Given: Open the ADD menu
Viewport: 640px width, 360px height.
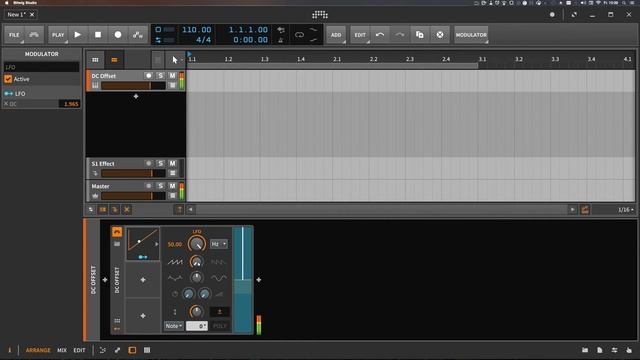Looking at the screenshot, I should coord(336,35).
